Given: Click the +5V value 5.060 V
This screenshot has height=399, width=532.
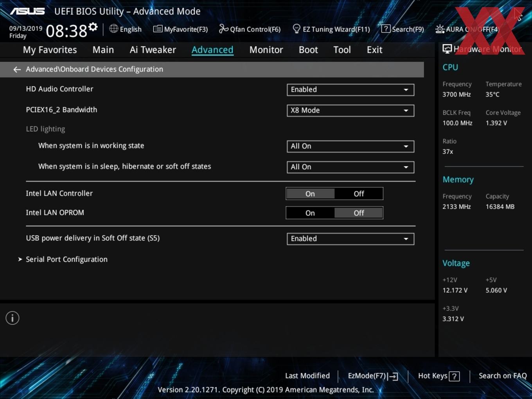Looking at the screenshot, I should click(496, 290).
